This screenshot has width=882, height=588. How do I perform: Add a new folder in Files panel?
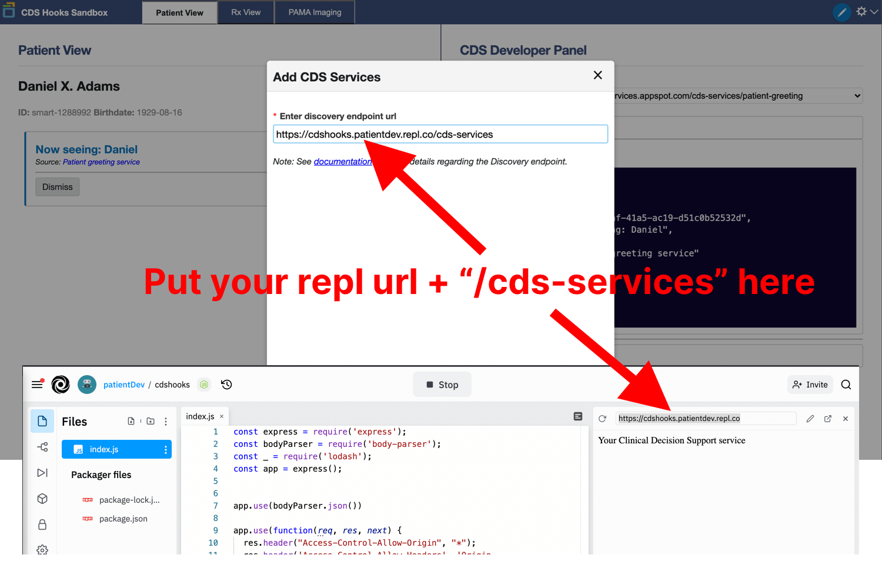(151, 421)
